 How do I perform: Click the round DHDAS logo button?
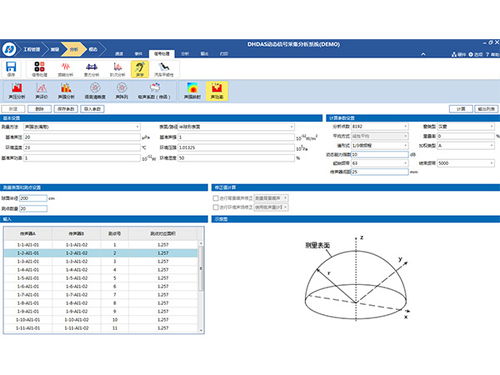tap(9, 49)
